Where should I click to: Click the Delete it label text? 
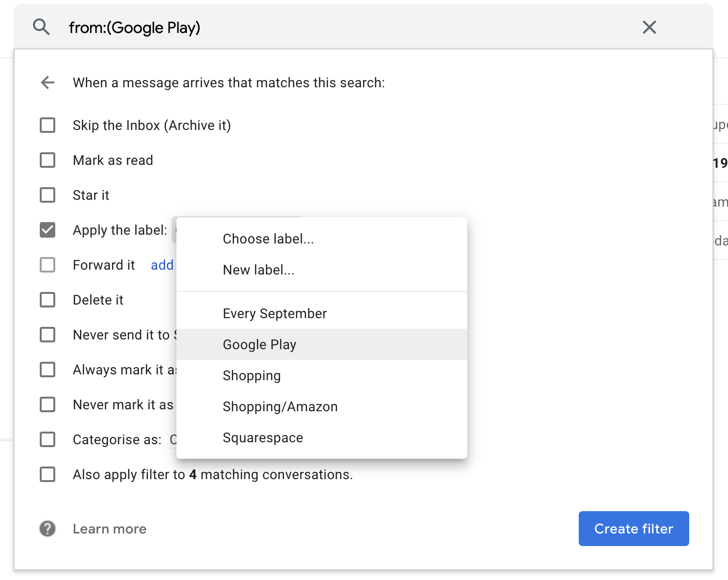tap(98, 300)
